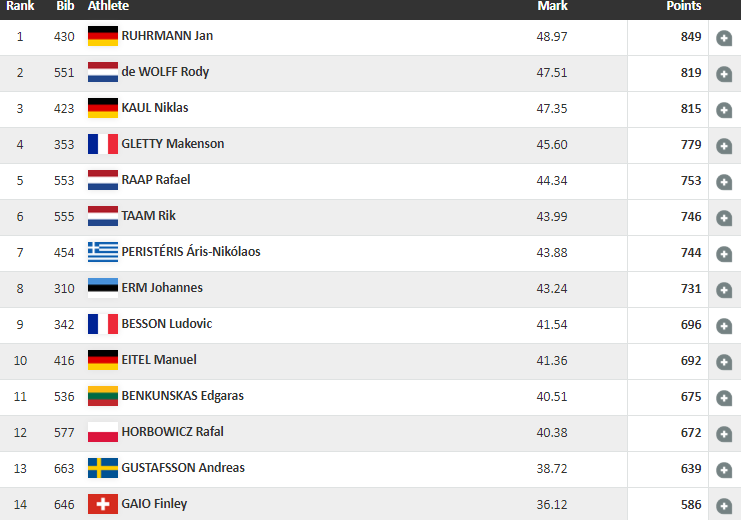The height and width of the screenshot is (520, 744).
Task: Expand details for EITEL Manuel's row
Action: click(x=724, y=362)
